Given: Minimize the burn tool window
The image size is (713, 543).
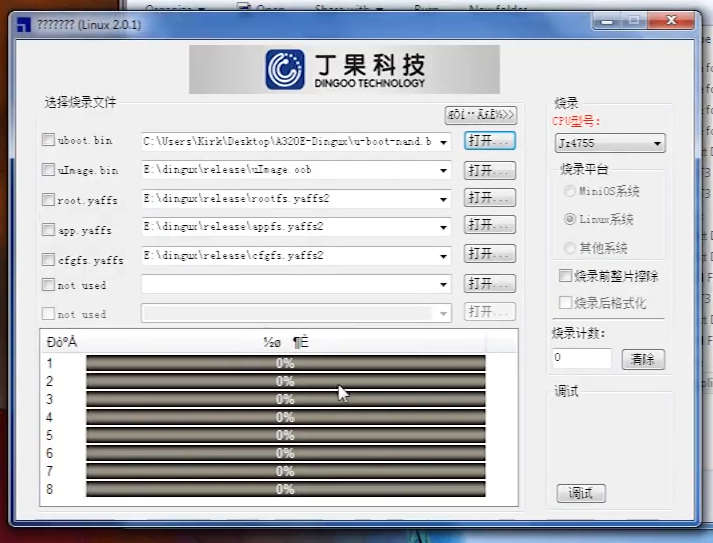Looking at the screenshot, I should click(607, 21).
